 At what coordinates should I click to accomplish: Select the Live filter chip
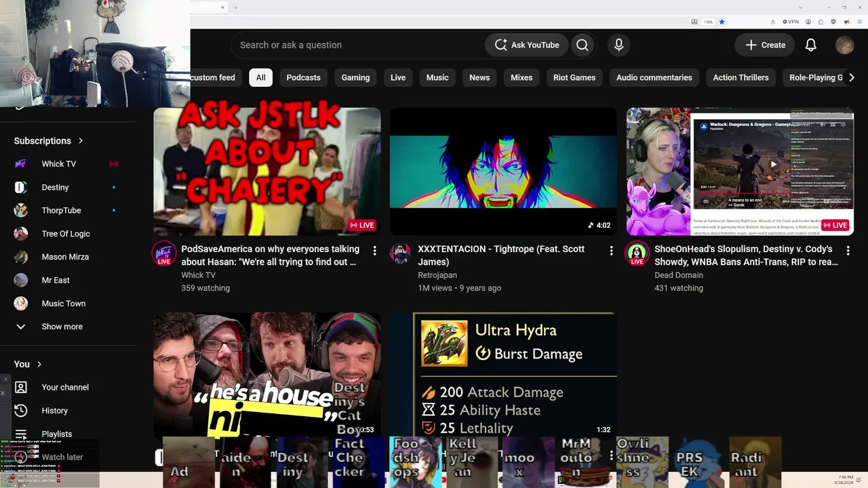click(x=398, y=77)
